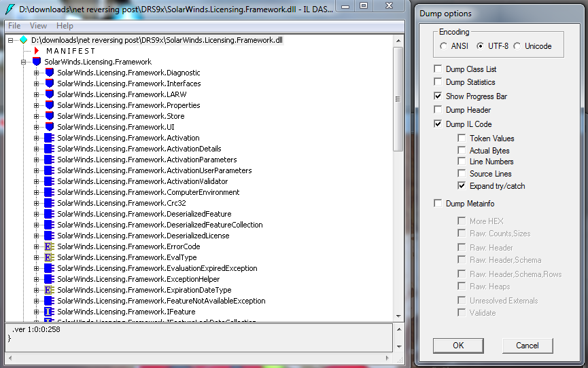Click the tree view vertical scrollbar thumb

click(x=398, y=99)
